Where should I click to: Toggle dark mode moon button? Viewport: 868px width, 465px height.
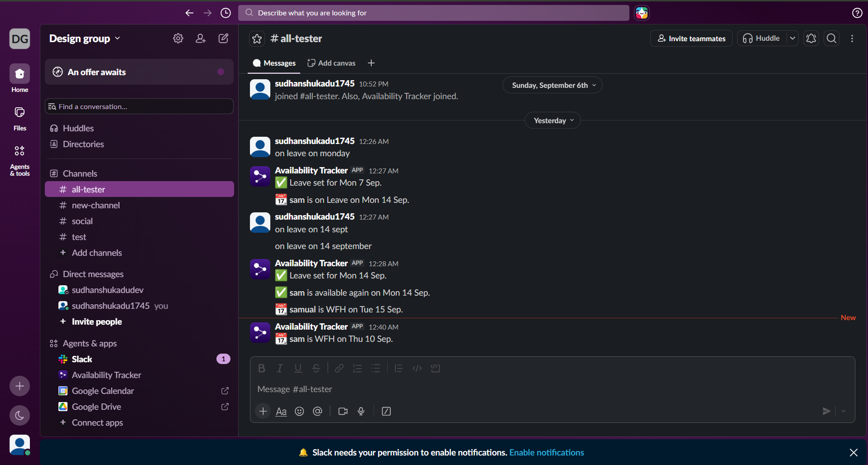click(19, 415)
